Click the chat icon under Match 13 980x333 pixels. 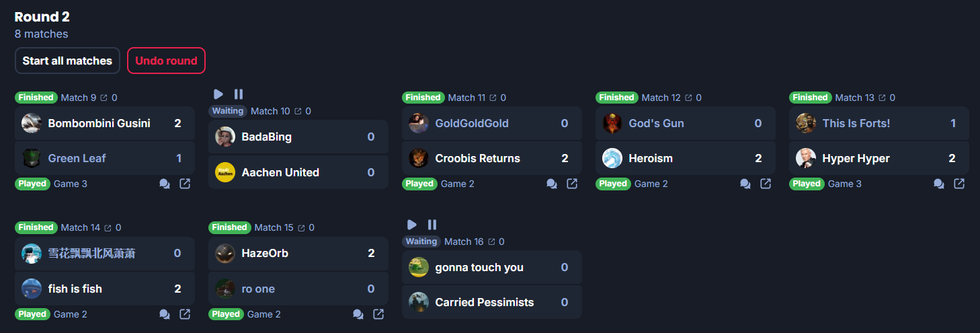[x=939, y=184]
